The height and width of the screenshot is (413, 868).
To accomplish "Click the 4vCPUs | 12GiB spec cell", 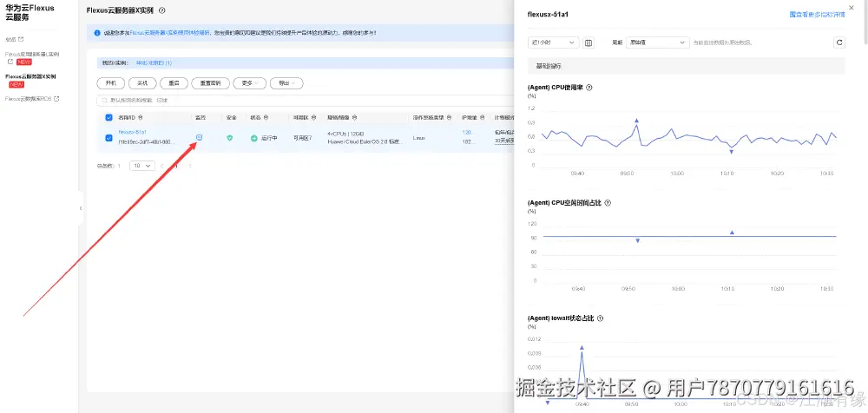I will (346, 134).
